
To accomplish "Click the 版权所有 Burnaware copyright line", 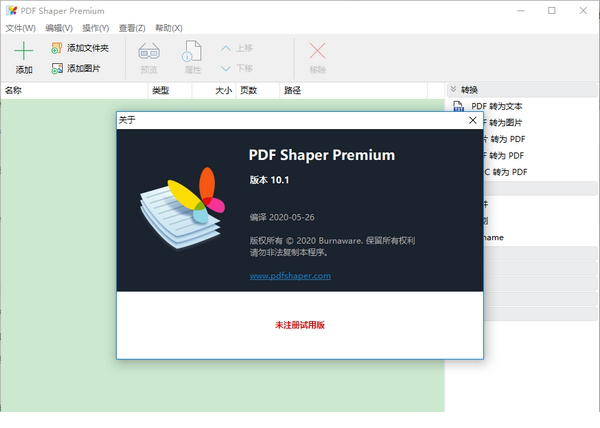I will (332, 241).
